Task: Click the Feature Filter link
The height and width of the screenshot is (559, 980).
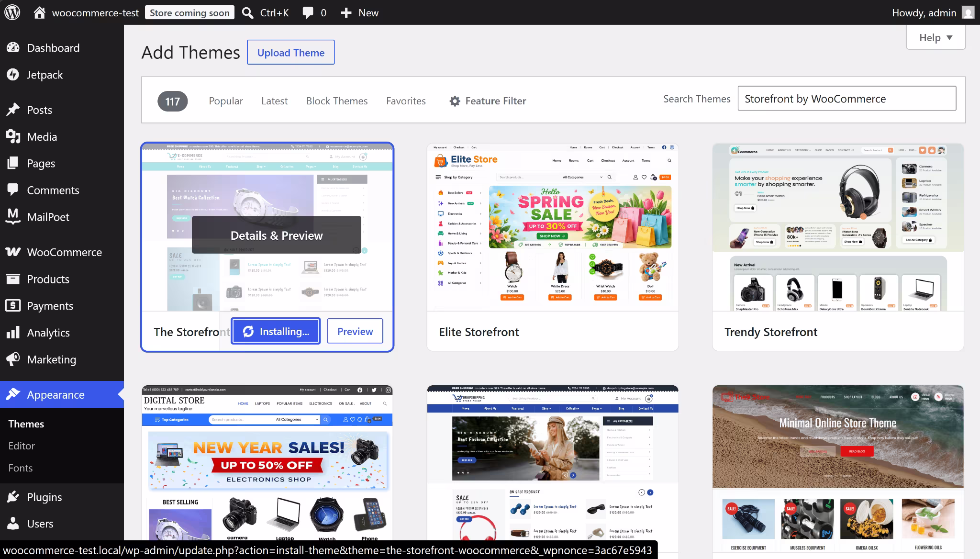Action: 488,101
